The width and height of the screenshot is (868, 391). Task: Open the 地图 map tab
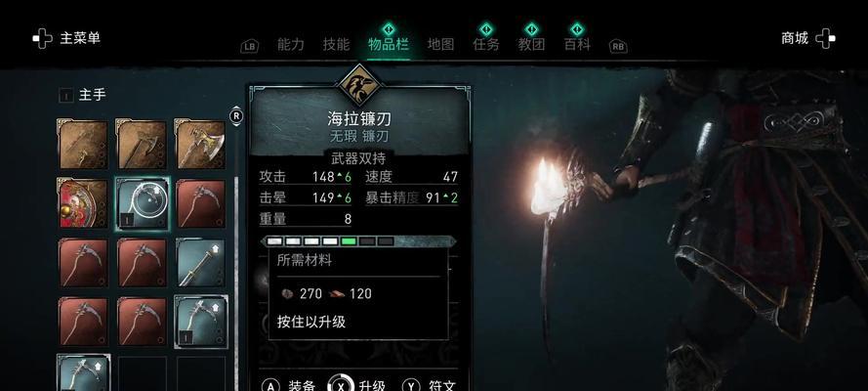coord(440,44)
